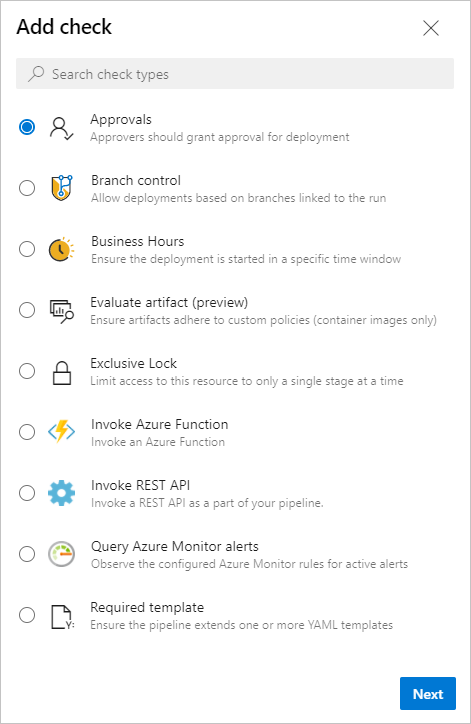The width and height of the screenshot is (471, 724).
Task: Choose the Business Hours radio option
Action: click(27, 249)
